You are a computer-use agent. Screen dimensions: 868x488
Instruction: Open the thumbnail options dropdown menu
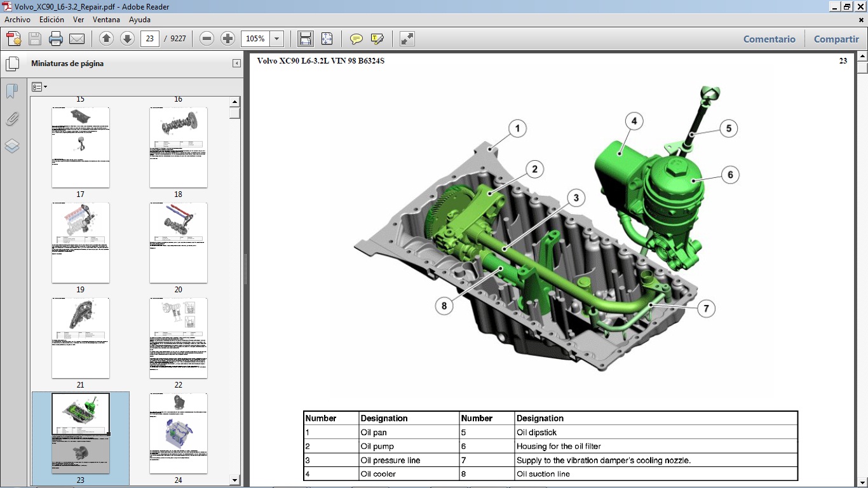[x=39, y=87]
